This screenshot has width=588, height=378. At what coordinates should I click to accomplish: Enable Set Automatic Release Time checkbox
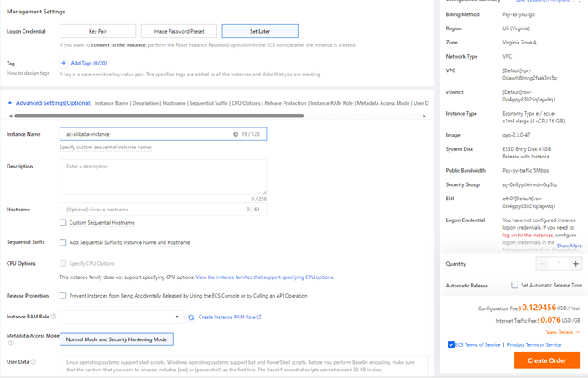(x=514, y=285)
